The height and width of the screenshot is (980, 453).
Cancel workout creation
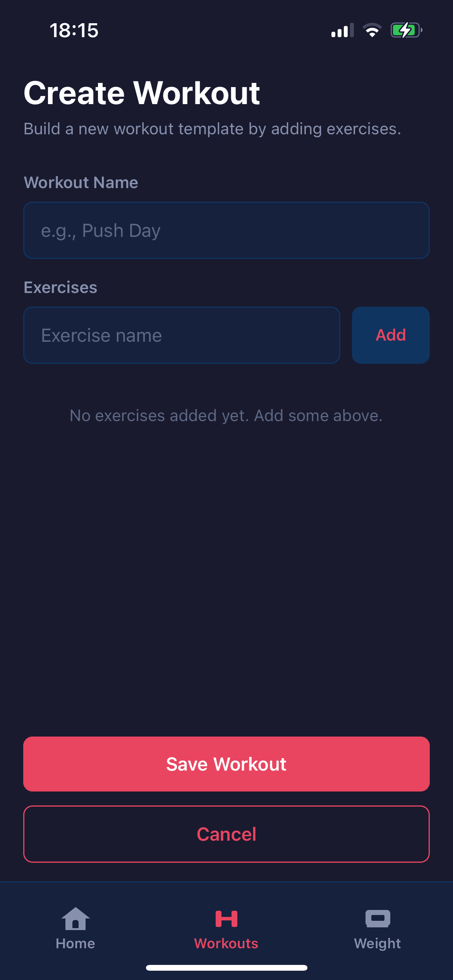[226, 834]
